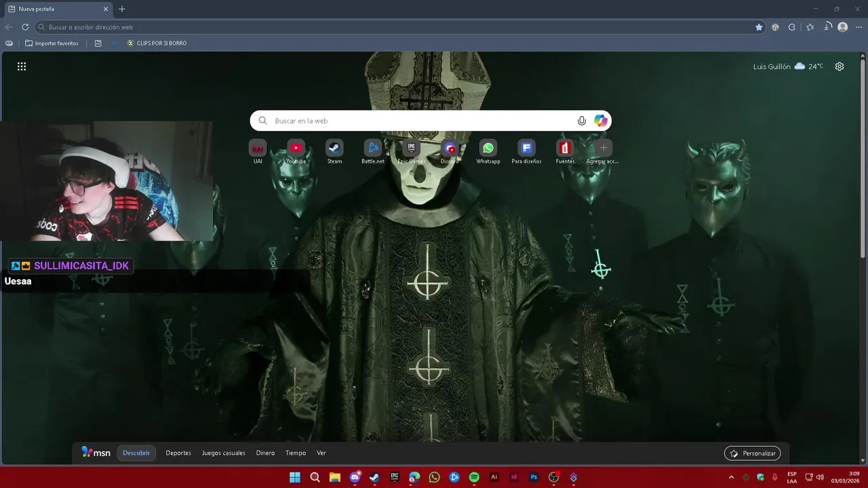Viewport: 868px width, 488px height.
Task: Open Windows taskbar search
Action: 315,477
